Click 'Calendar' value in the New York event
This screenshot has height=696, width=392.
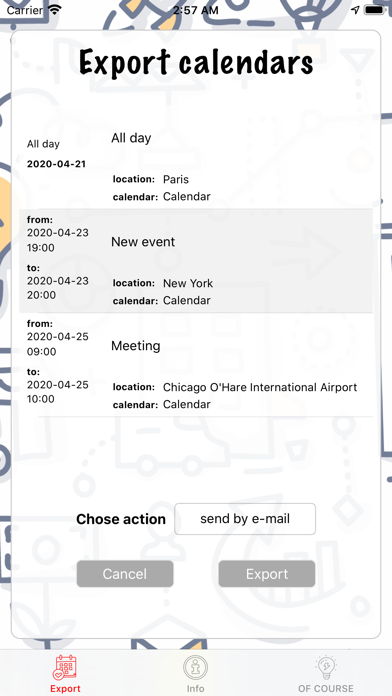[x=186, y=301]
